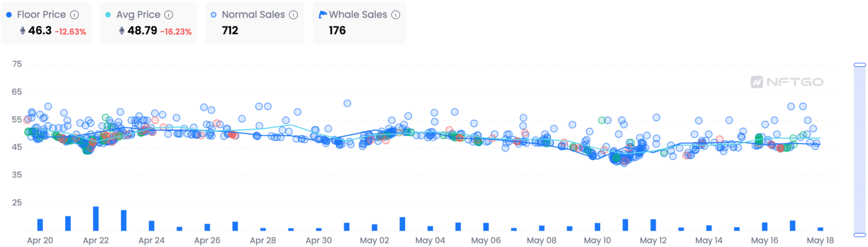Click the info icon beside Avg Price
The image size is (868, 247).
pyautogui.click(x=168, y=15)
